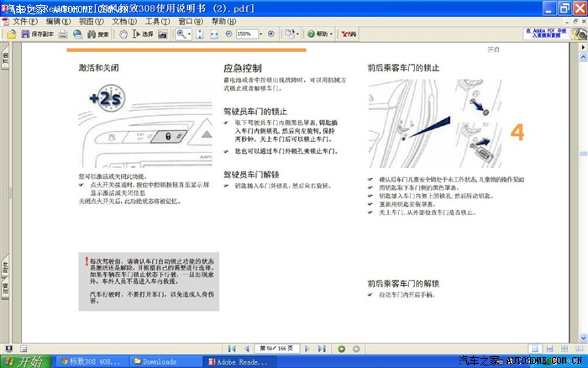Switch to 标致308 408 taskbar window
This screenshot has width=588, height=368.
91,361
